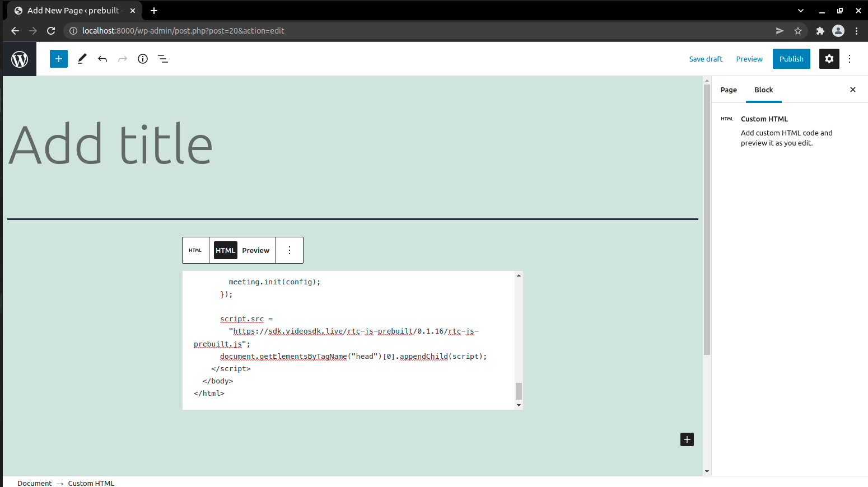Open Preview in the top bar
This screenshot has height=487, width=868.
[x=749, y=59]
